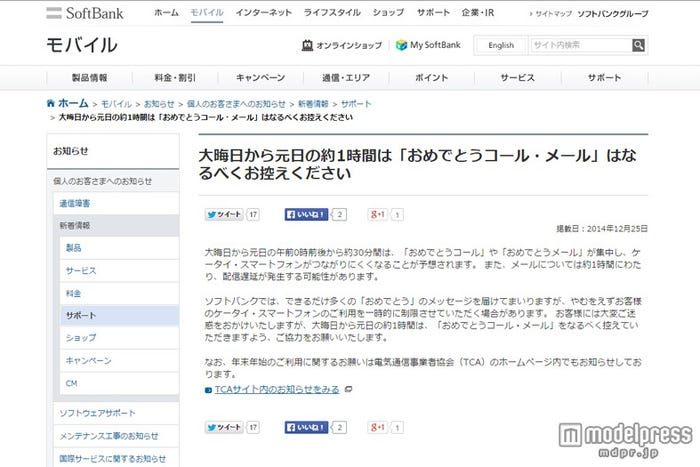This screenshot has width=700, height=467.
Task: Open ポイント tab
Action: 432,78
